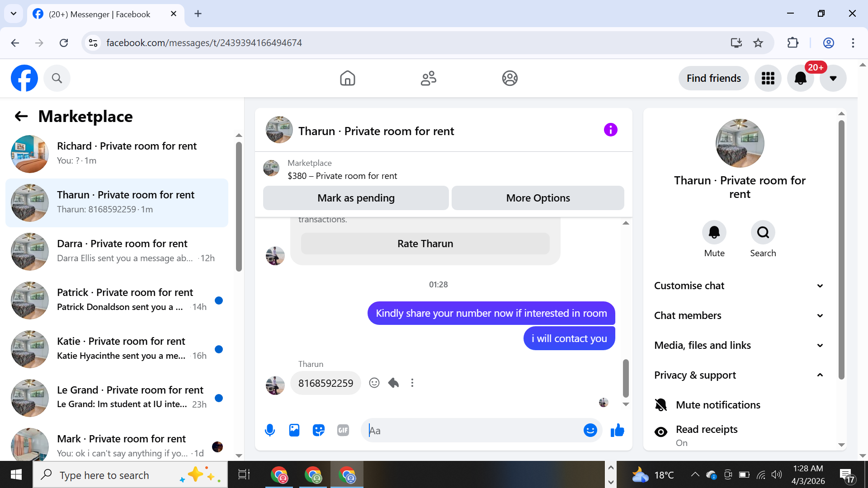Open the $380 Private room listing link
Image resolution: width=868 pixels, height=488 pixels.
click(342, 176)
